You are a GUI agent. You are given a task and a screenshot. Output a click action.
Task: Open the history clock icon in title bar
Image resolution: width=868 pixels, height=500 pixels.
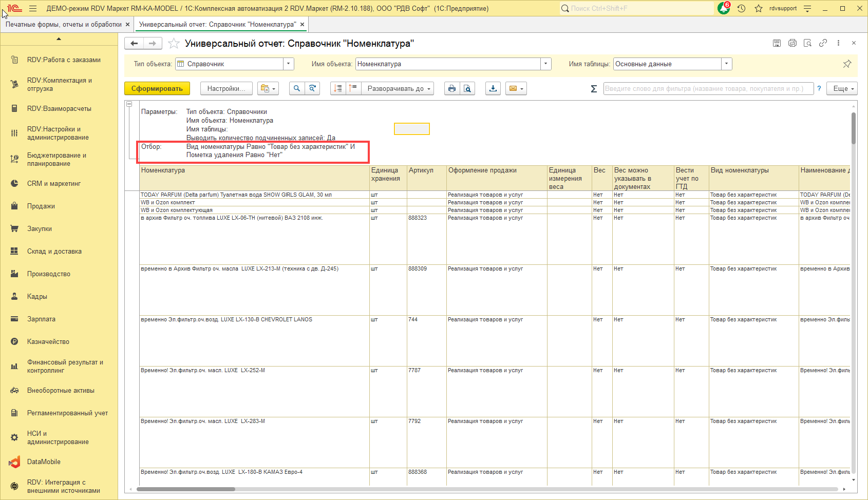pyautogui.click(x=741, y=8)
